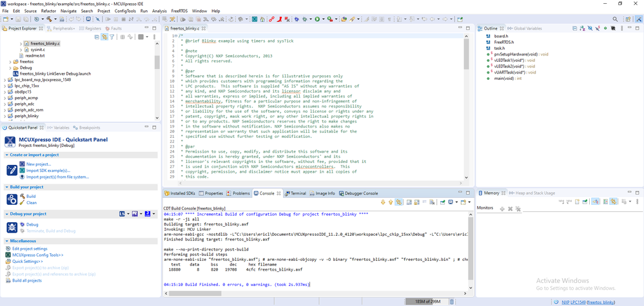Toggle the highlighted linked-arrows button in the Memory toolbar
This screenshot has height=306, width=644.
[613, 202]
